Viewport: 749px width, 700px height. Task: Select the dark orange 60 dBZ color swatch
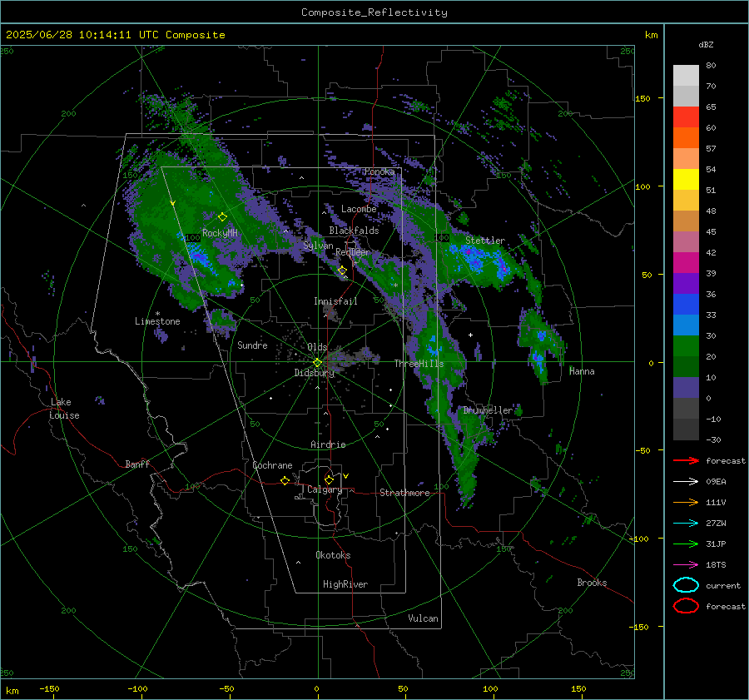[686, 137]
